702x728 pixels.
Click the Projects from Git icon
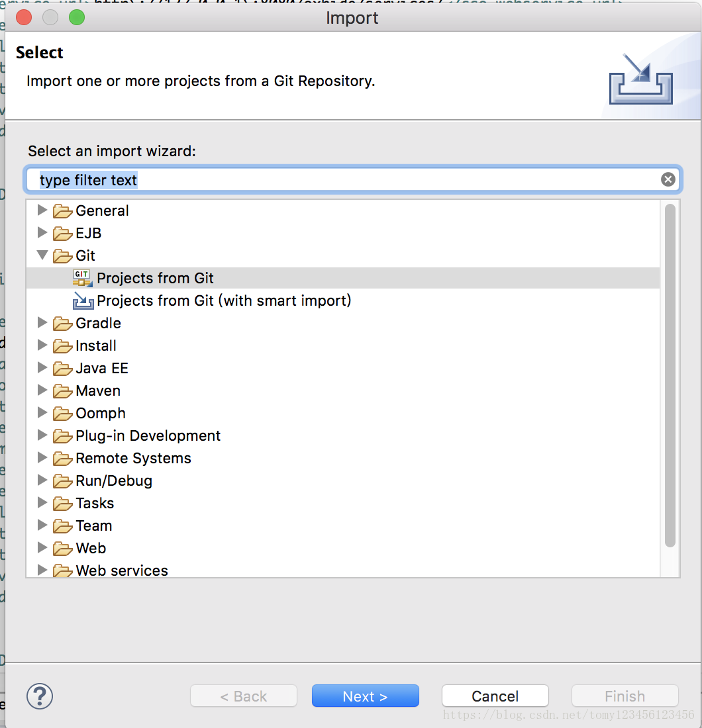point(82,278)
